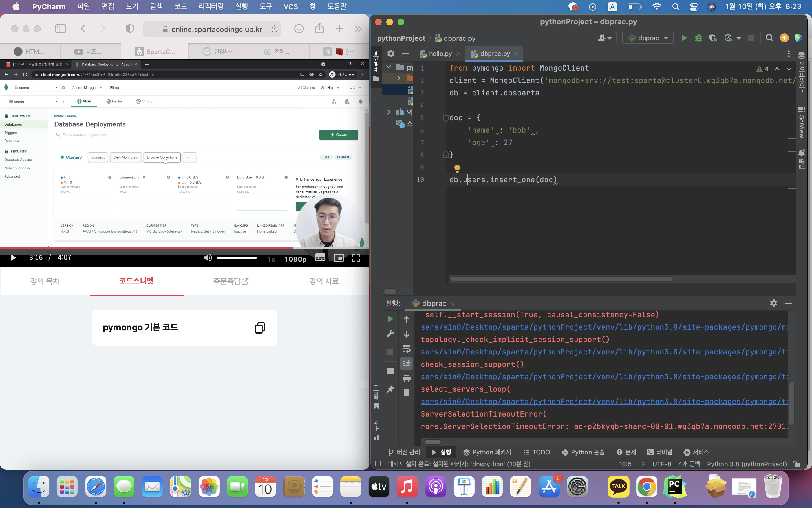
Task: Seek the lecture video progress bar
Action: coord(185,248)
